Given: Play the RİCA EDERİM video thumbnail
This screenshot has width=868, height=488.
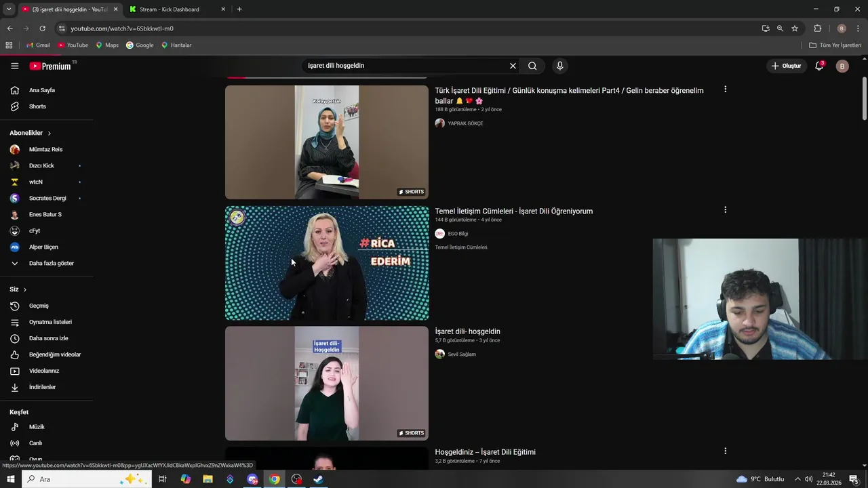Looking at the screenshot, I should tap(327, 263).
